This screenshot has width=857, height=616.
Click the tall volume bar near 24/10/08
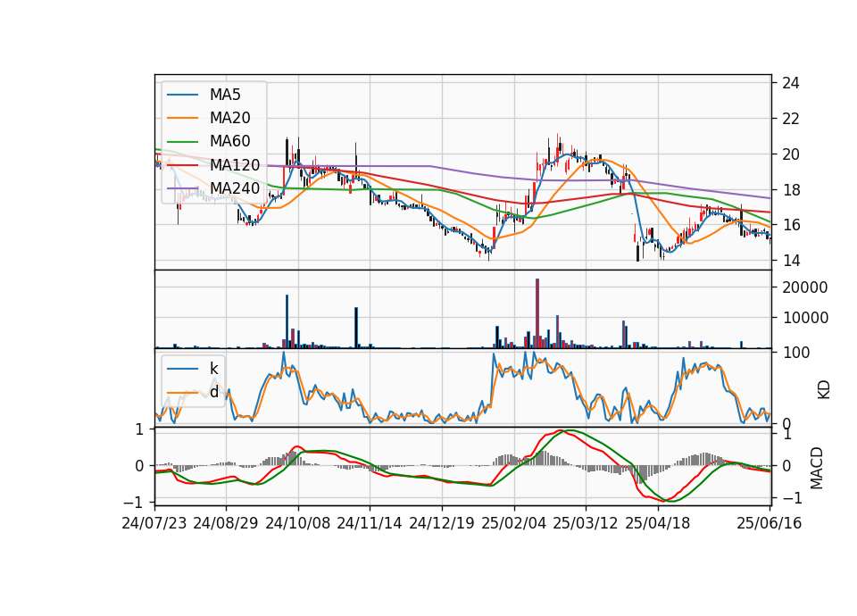point(287,321)
